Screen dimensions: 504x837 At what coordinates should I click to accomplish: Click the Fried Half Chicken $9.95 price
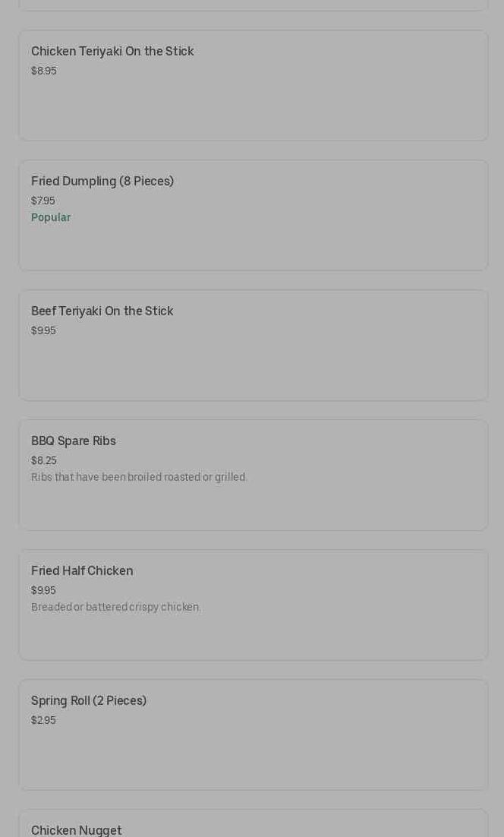tap(43, 590)
